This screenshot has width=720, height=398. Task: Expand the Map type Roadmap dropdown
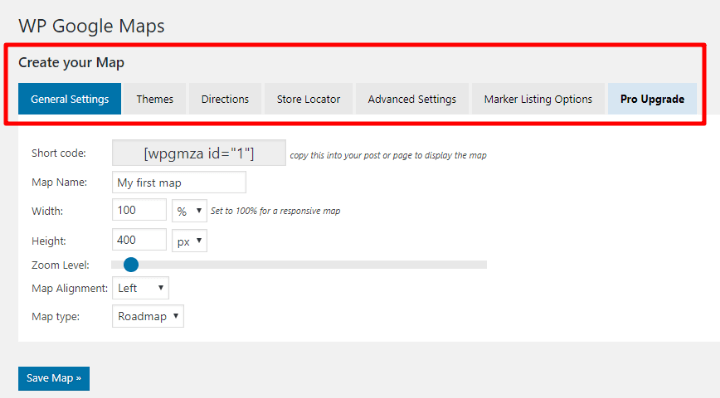tap(148, 316)
